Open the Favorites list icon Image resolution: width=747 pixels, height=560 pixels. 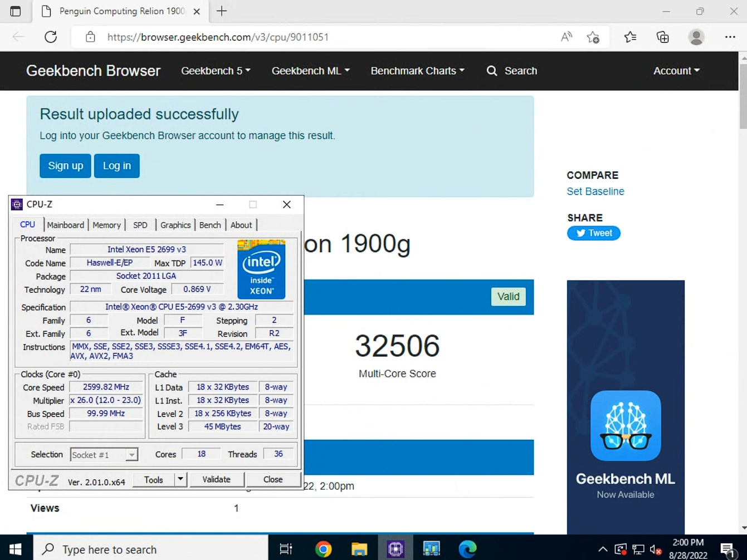pyautogui.click(x=630, y=37)
